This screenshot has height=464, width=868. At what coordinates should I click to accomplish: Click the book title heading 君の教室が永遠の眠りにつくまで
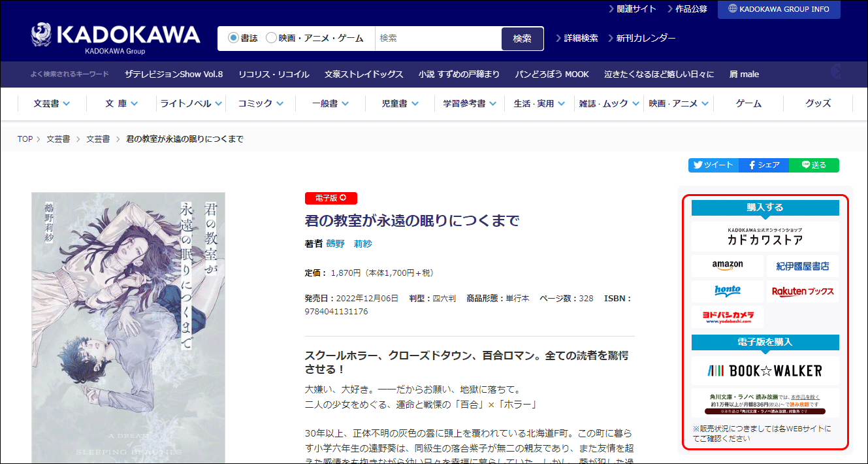(x=412, y=221)
